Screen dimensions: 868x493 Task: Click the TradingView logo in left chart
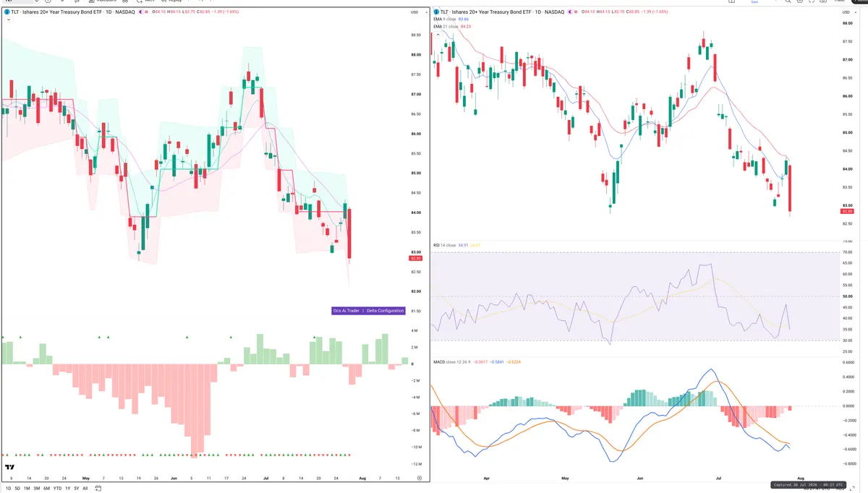9,468
